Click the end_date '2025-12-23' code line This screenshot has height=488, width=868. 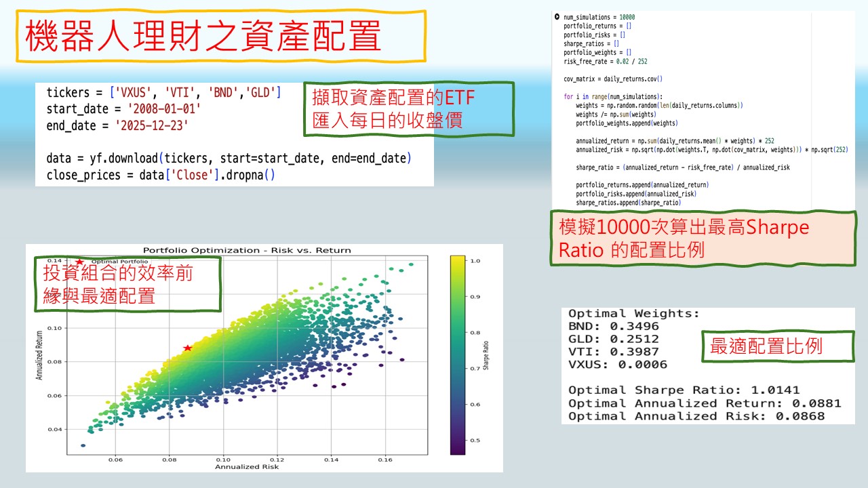[117, 125]
